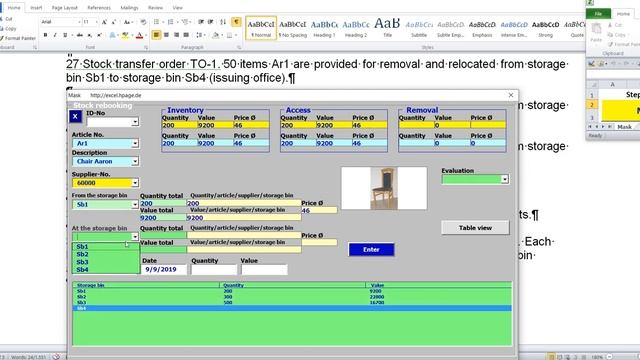
Task: Apply the Title style
Action: (x=387, y=28)
